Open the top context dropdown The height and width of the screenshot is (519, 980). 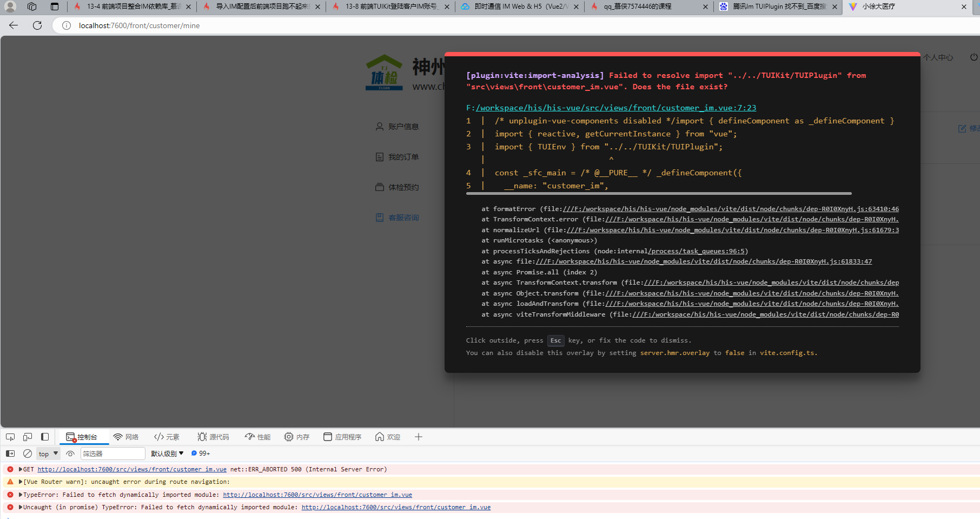[48, 454]
